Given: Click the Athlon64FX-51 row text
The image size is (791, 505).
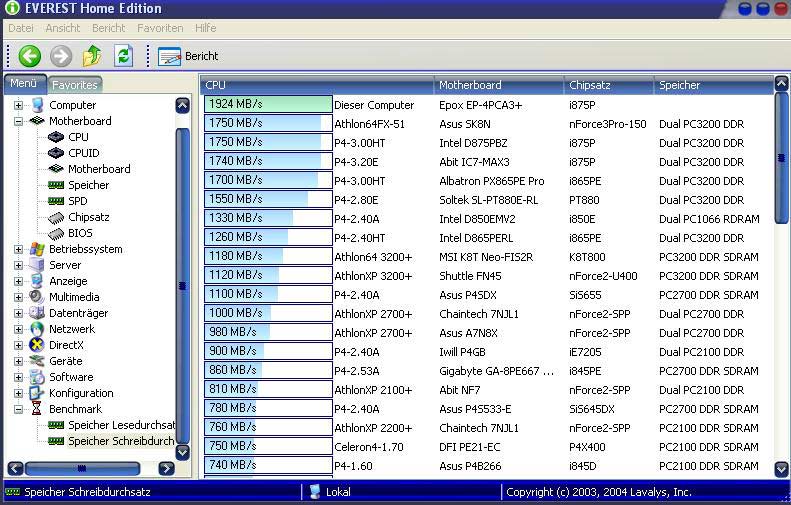Looking at the screenshot, I should coord(369,124).
